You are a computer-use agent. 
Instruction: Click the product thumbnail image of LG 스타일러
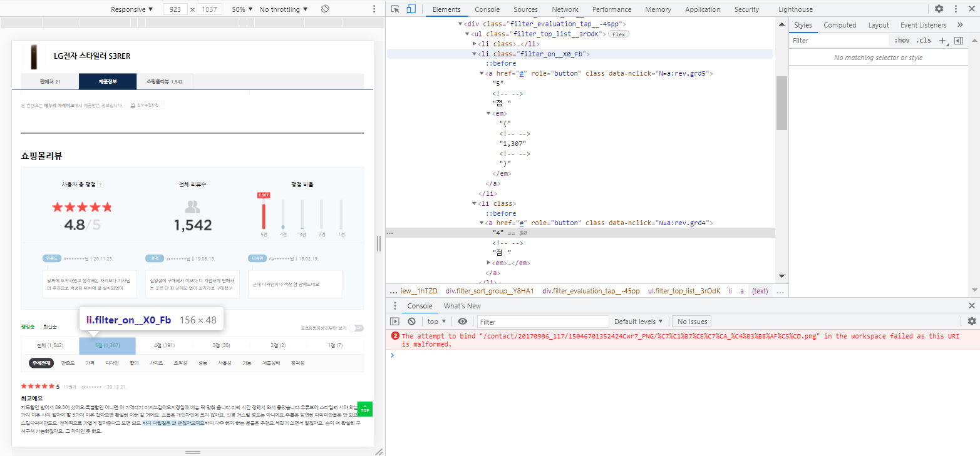tap(34, 57)
